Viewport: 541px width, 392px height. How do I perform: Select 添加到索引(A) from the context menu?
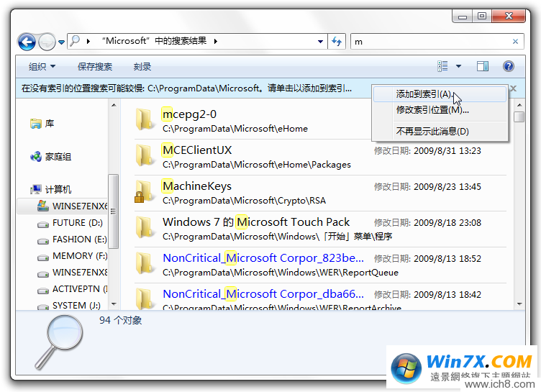coord(440,94)
